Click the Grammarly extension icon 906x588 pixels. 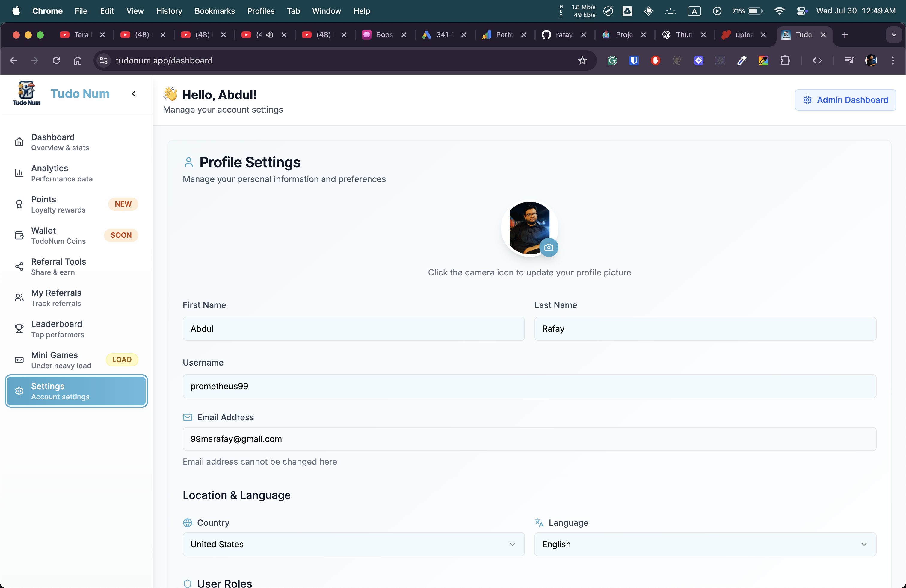[x=612, y=60]
